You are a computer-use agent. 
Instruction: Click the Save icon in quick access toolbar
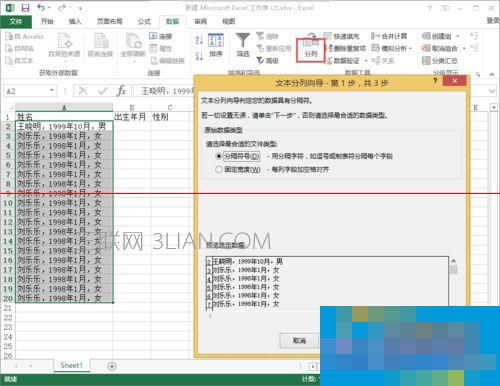coord(25,7)
